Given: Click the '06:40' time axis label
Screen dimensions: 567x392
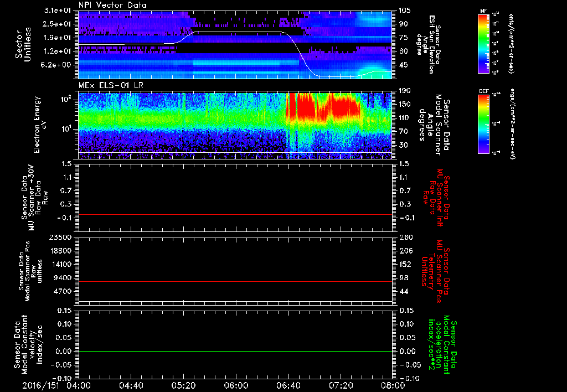Looking at the screenshot, I should [x=288, y=385].
